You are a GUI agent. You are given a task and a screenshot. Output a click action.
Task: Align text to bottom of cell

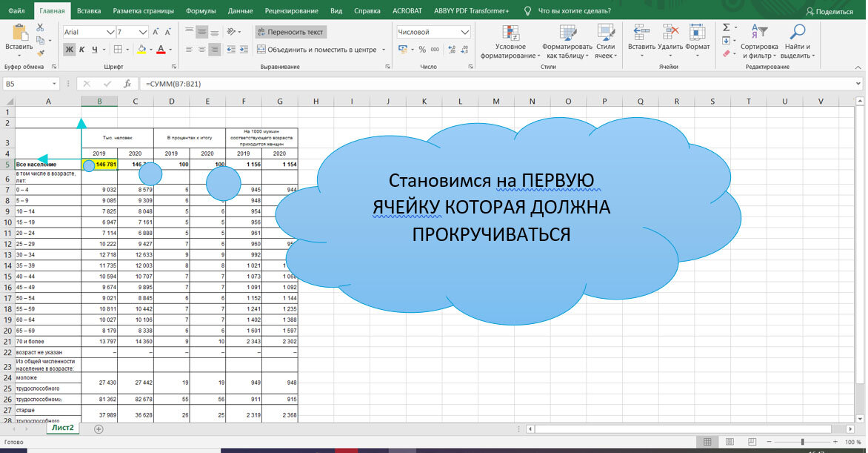coord(214,32)
